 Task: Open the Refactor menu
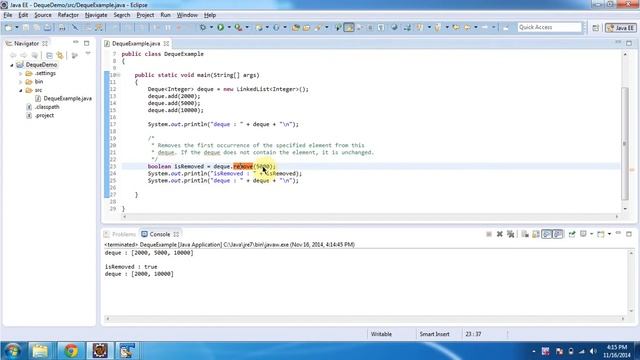68,15
